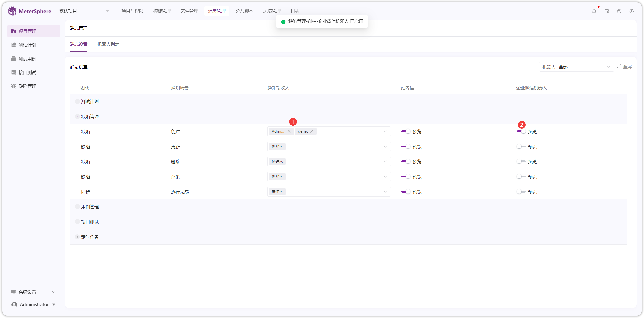Click the MeterSphere logo icon
644x318 pixels.
12,11
